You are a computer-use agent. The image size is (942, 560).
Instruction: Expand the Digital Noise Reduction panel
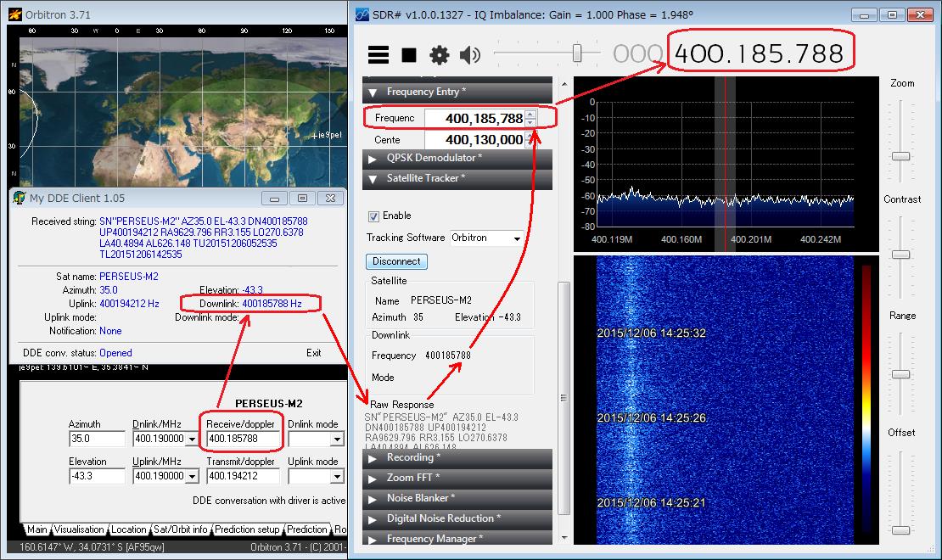[457, 519]
